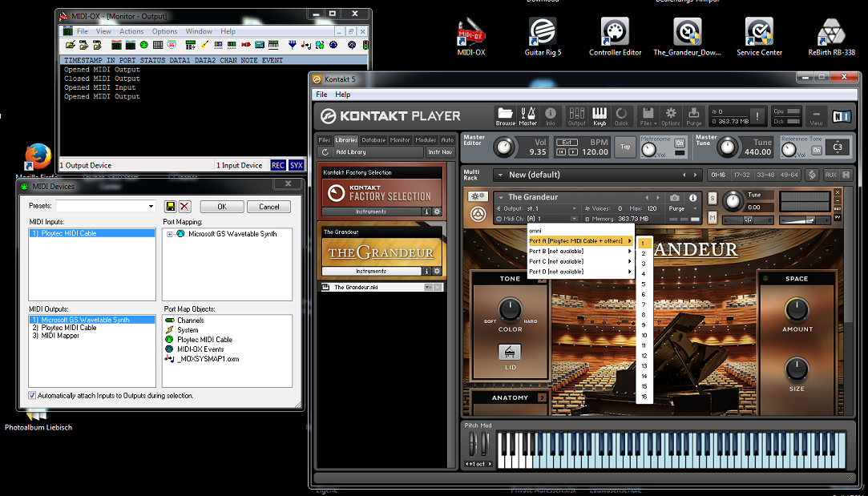Open The Grandeur instrument name dropdown arrow
Viewport: 868px width, 496px height.
pyautogui.click(x=500, y=197)
